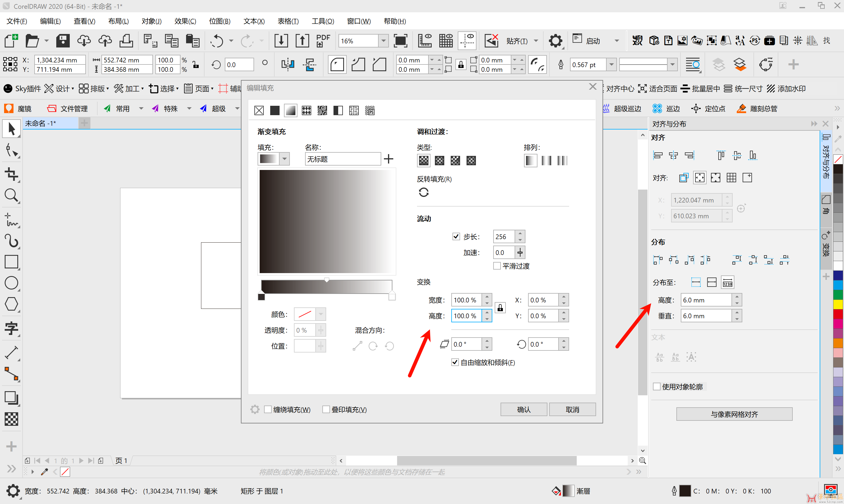This screenshot has width=844, height=504.
Task: Open node Color dropdown in dialog
Action: (x=321, y=314)
